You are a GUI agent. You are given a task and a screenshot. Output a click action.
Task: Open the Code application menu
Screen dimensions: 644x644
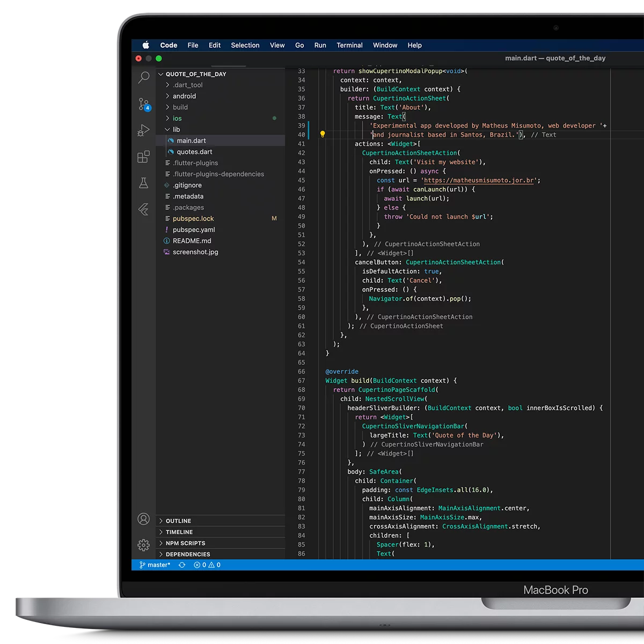(169, 45)
